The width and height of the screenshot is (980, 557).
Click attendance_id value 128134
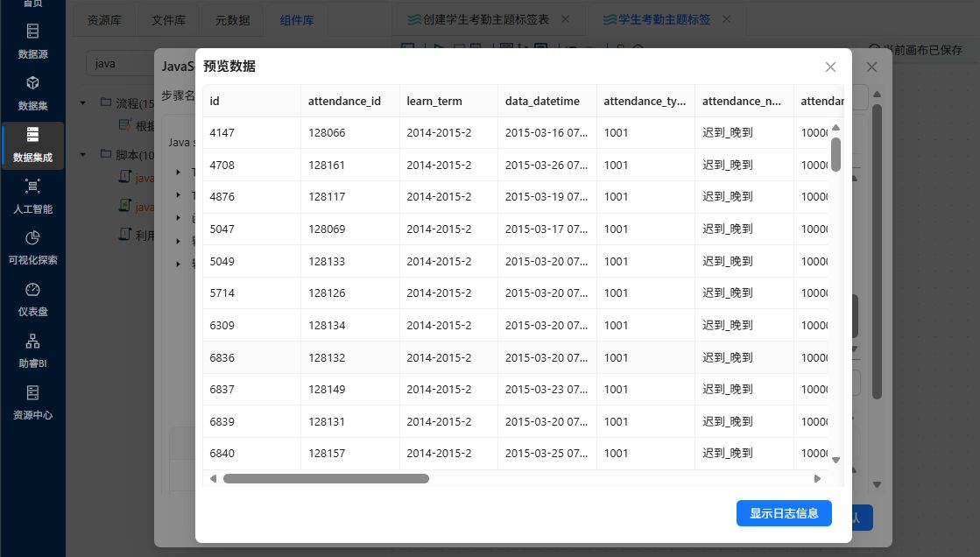pos(350,325)
